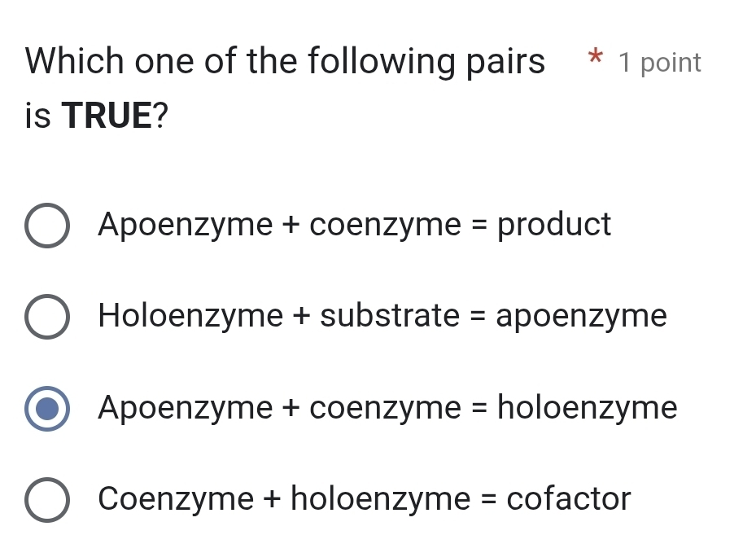Click the text "Apoenzyme + coenzyme = product"

coord(354,225)
